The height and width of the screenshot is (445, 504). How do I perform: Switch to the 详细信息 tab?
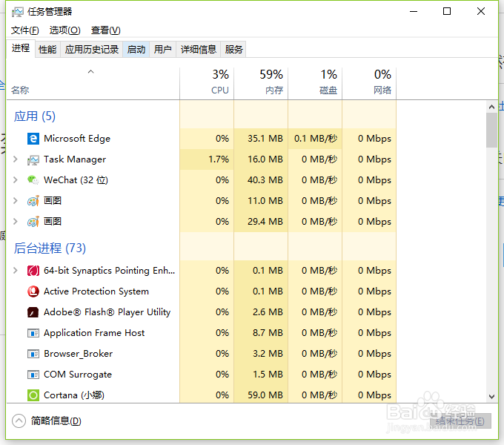tap(199, 50)
